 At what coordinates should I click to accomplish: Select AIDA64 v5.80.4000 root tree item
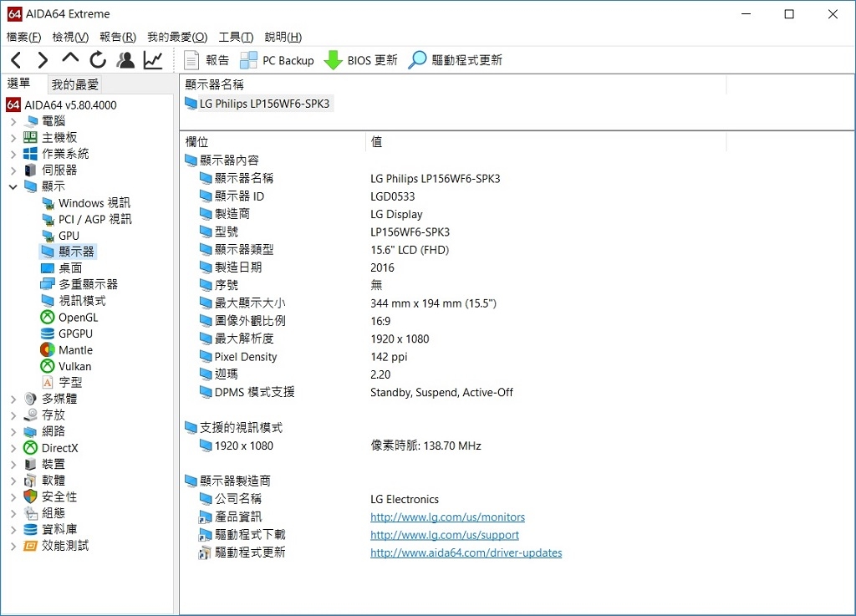[62, 104]
